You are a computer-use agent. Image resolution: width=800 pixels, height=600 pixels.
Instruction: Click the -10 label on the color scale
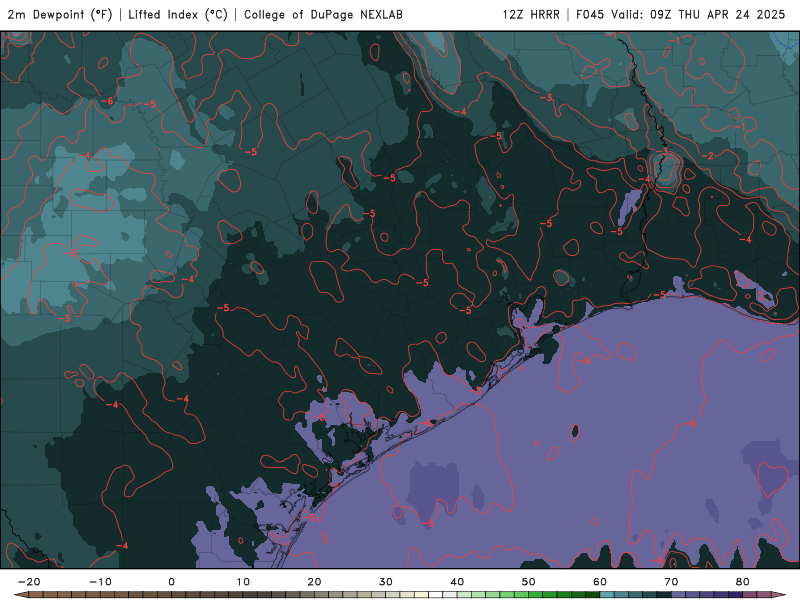click(100, 582)
